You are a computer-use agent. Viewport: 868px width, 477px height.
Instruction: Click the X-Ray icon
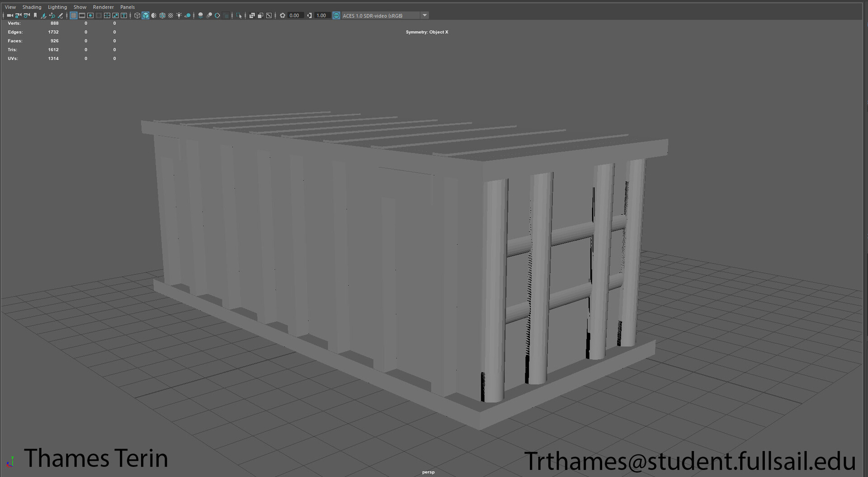tap(252, 15)
